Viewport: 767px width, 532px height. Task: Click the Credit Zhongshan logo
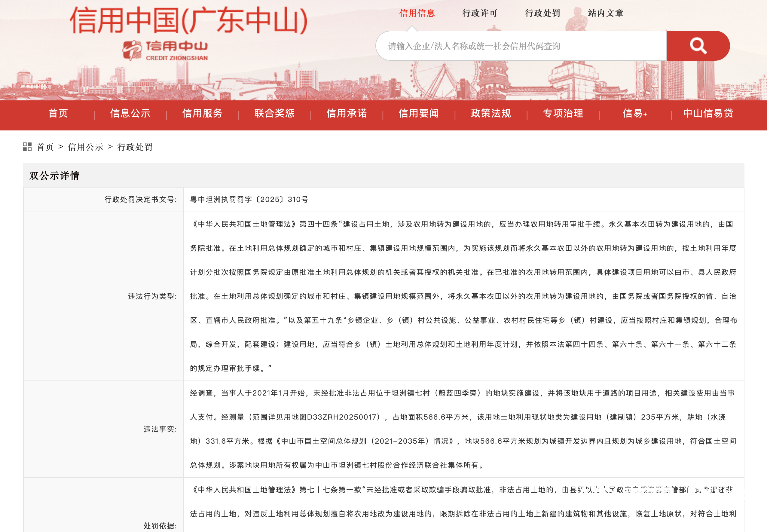pyautogui.click(x=165, y=50)
